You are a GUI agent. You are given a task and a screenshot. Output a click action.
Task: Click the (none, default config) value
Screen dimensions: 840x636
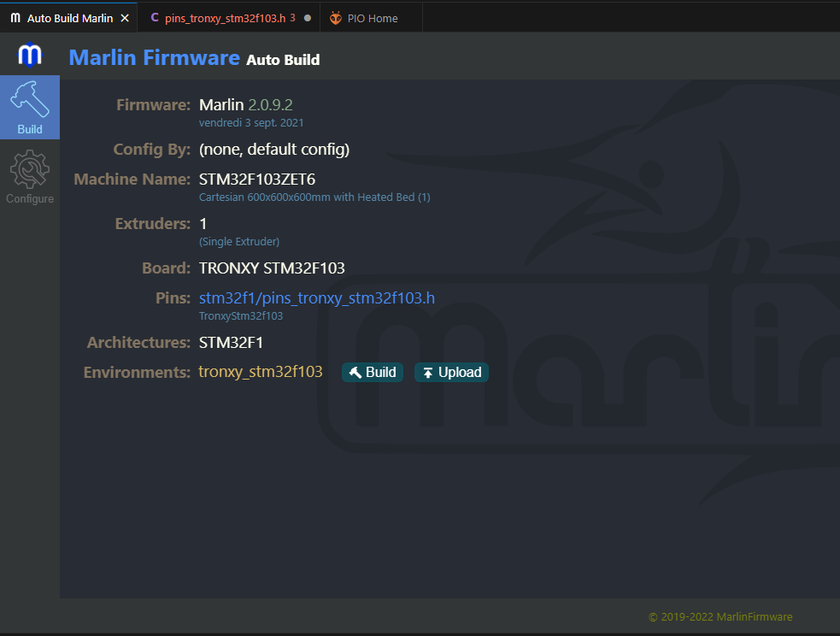274,150
